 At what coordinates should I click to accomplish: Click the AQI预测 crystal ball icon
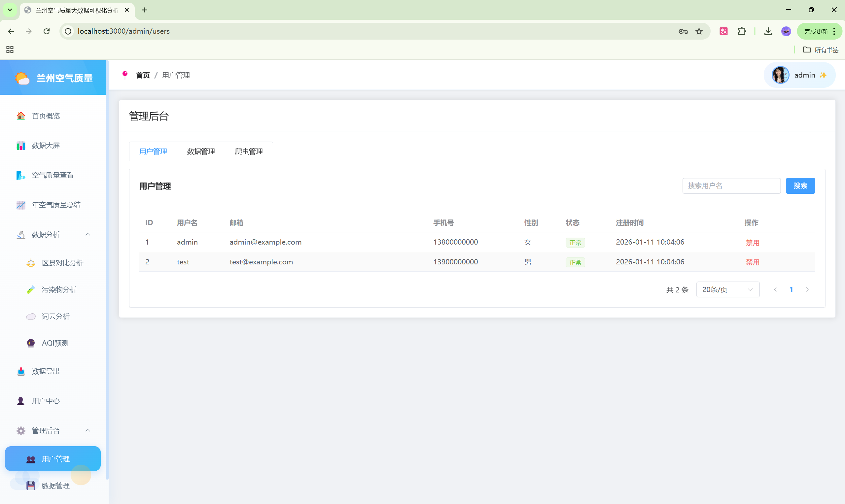[31, 343]
